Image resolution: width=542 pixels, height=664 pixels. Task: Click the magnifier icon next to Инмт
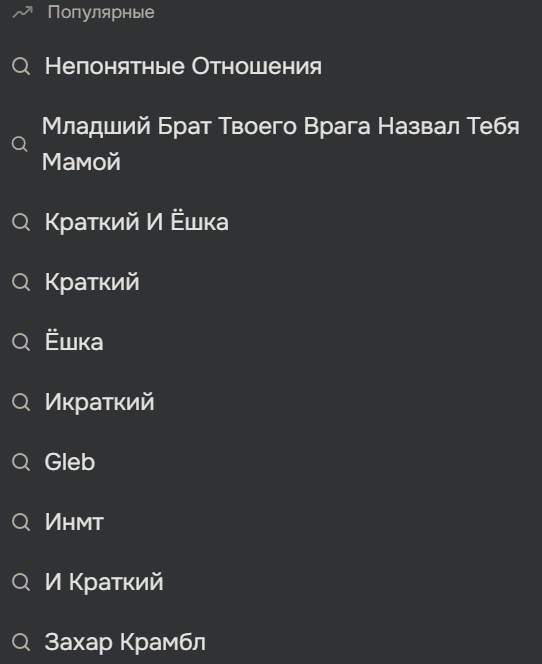click(x=21, y=522)
